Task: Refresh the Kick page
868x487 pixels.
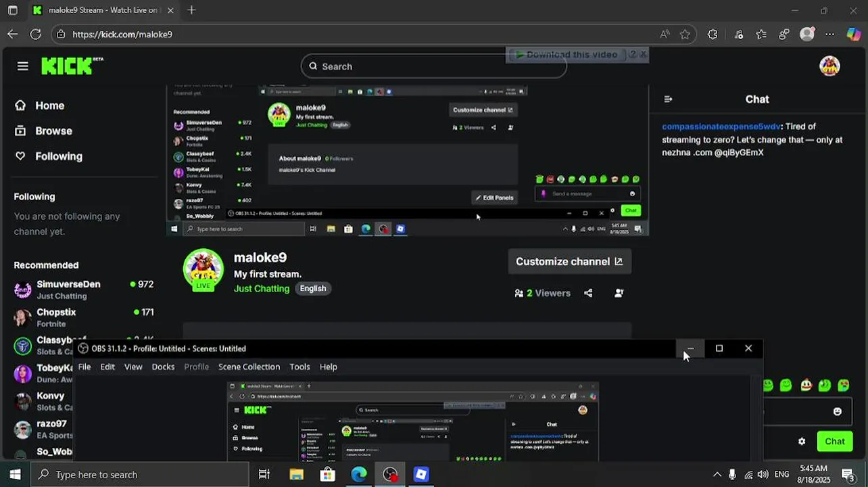Action: (36, 34)
